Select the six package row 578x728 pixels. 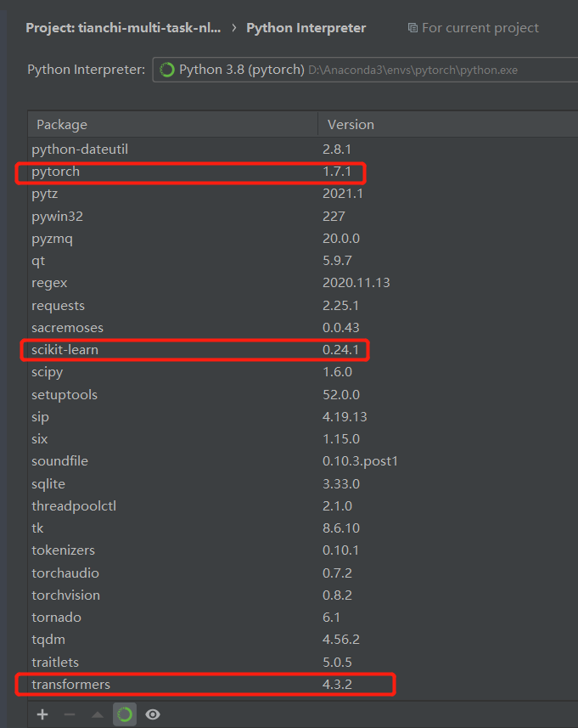point(303,438)
